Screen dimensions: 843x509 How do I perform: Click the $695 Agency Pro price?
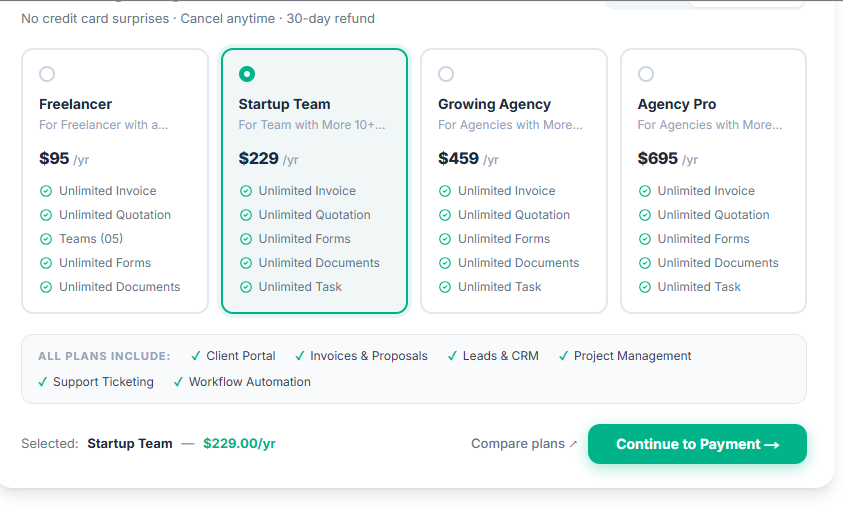[657, 158]
